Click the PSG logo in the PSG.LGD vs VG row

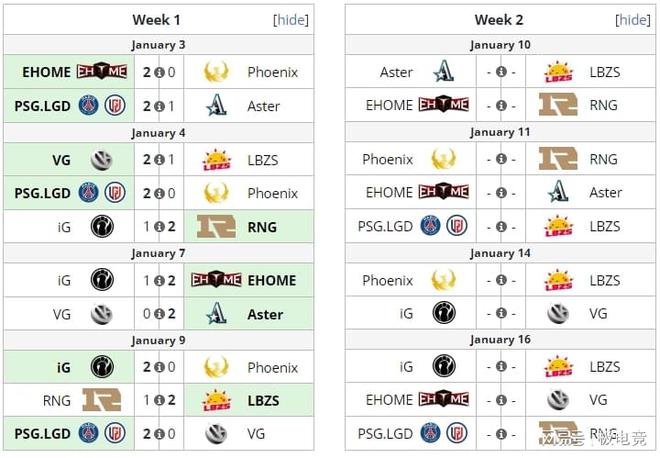pos(88,433)
